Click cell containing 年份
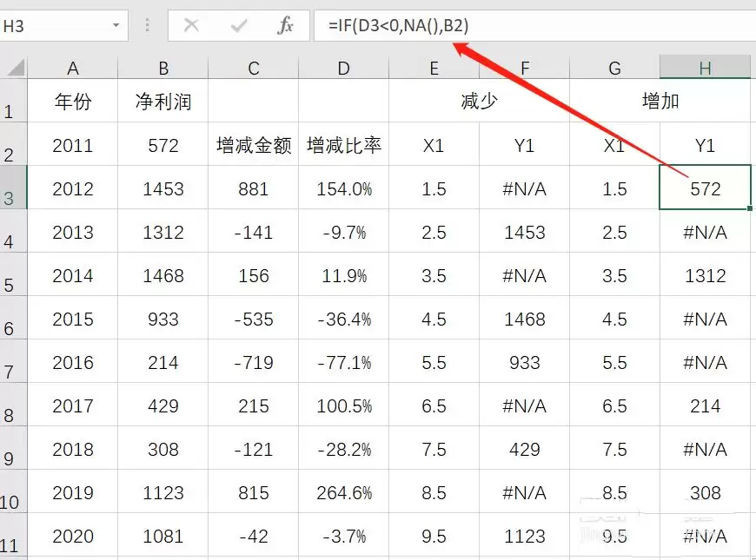The image size is (756, 560). click(x=73, y=100)
